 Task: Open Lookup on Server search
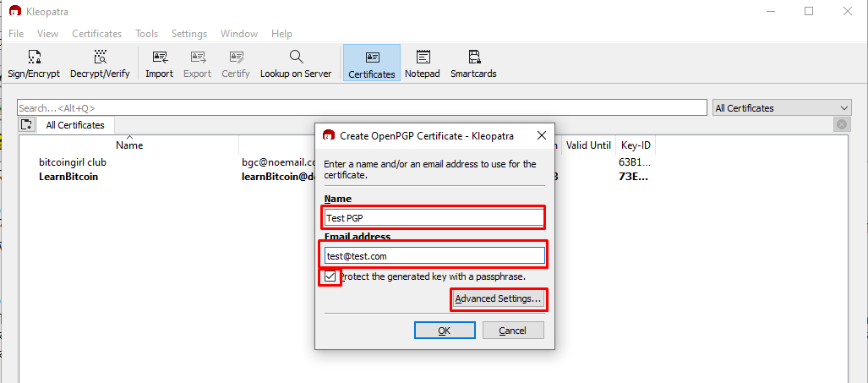coord(296,63)
